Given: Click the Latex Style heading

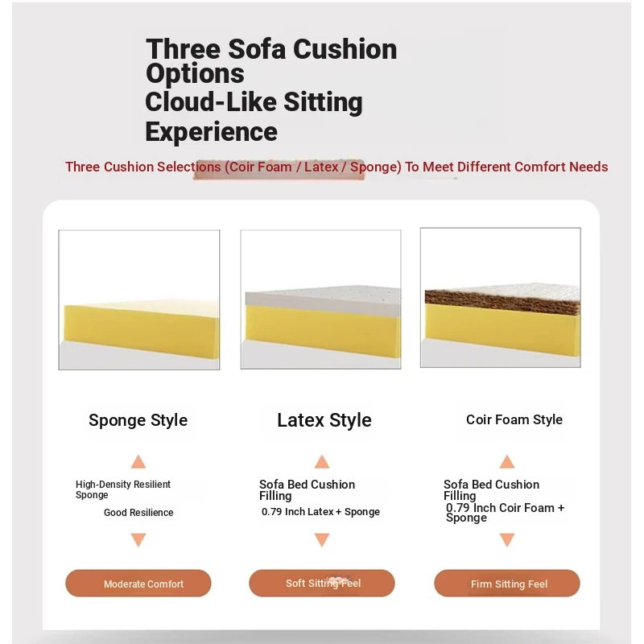Looking at the screenshot, I should pyautogui.click(x=324, y=420).
